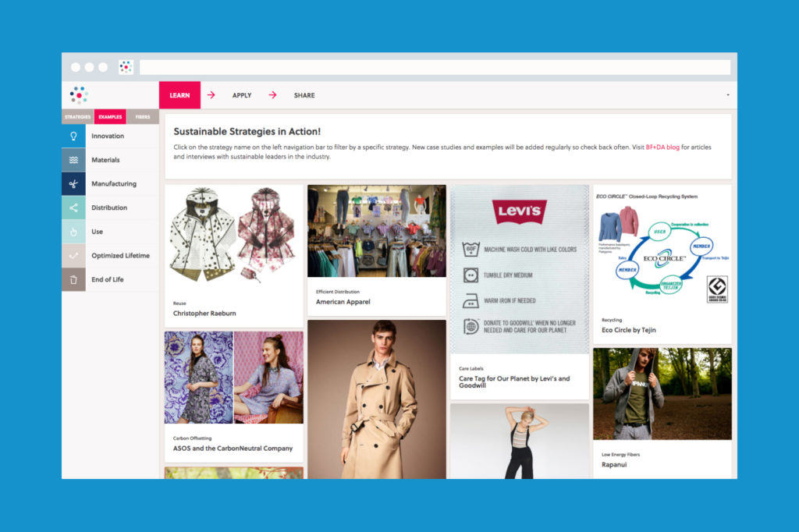Open the Christopher Raeburn case study title
799x532 pixels.
(204, 314)
